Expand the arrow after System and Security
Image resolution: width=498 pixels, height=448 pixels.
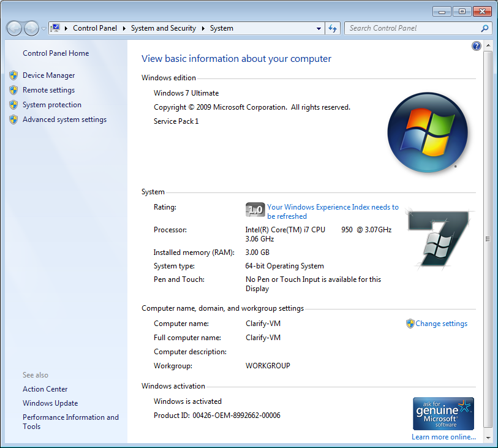tap(203, 28)
